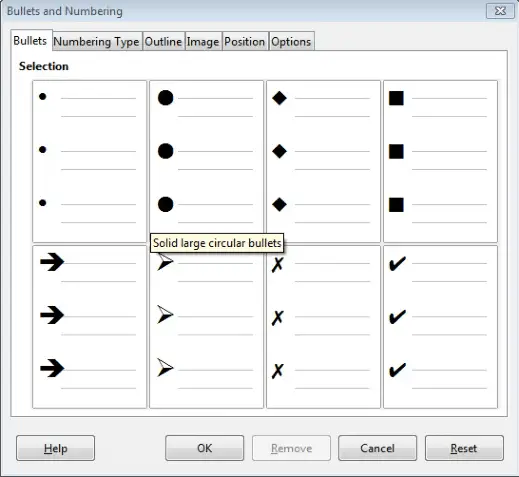Pick the outlined arrowhead bullets style
This screenshot has height=477, width=519.
[x=206, y=327]
